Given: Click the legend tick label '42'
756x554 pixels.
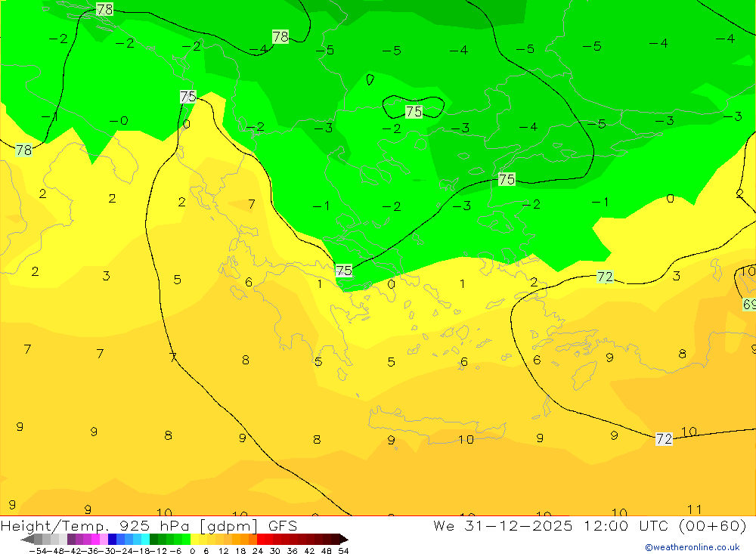Looking at the screenshot, I should click(x=309, y=551).
